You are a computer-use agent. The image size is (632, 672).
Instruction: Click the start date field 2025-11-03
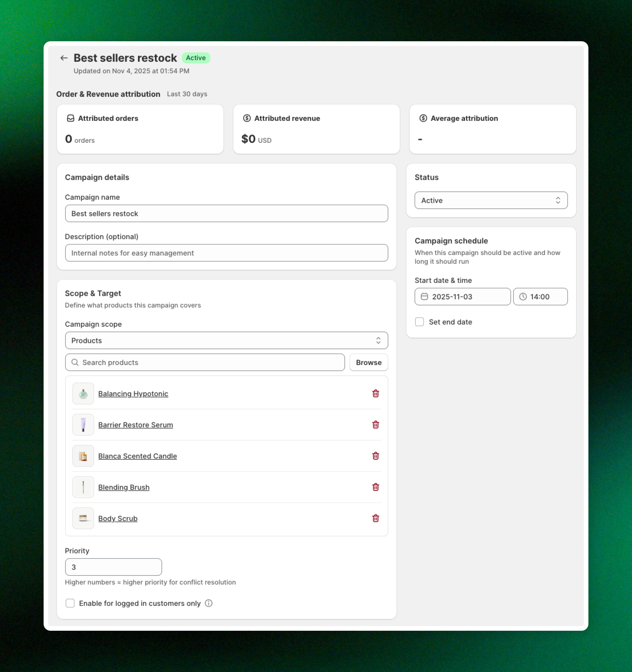(x=463, y=296)
